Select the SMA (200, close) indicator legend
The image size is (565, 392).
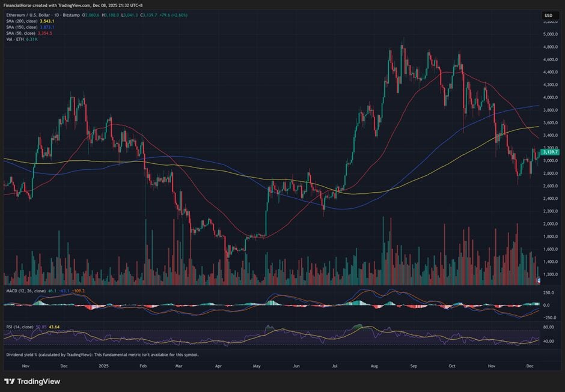22,22
